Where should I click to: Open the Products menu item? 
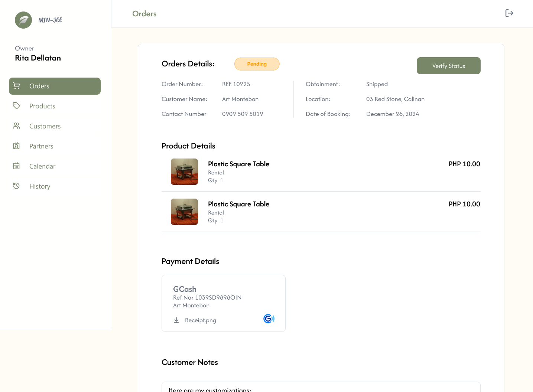coord(55,106)
